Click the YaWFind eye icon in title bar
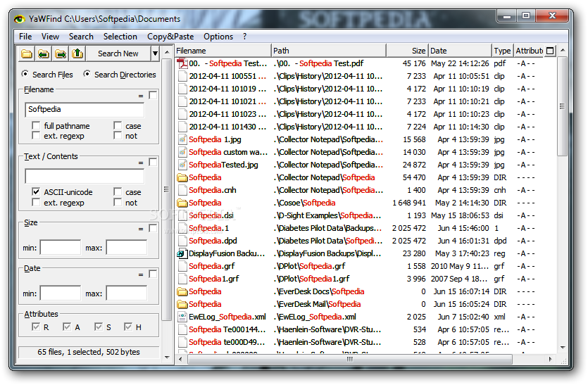Image resolution: width=588 pixels, height=385 pixels. click(19, 19)
